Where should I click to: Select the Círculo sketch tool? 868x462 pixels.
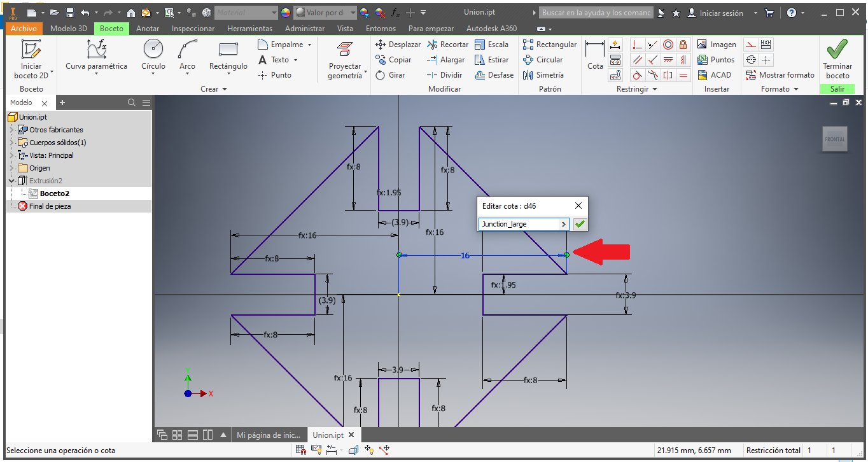pos(153,55)
